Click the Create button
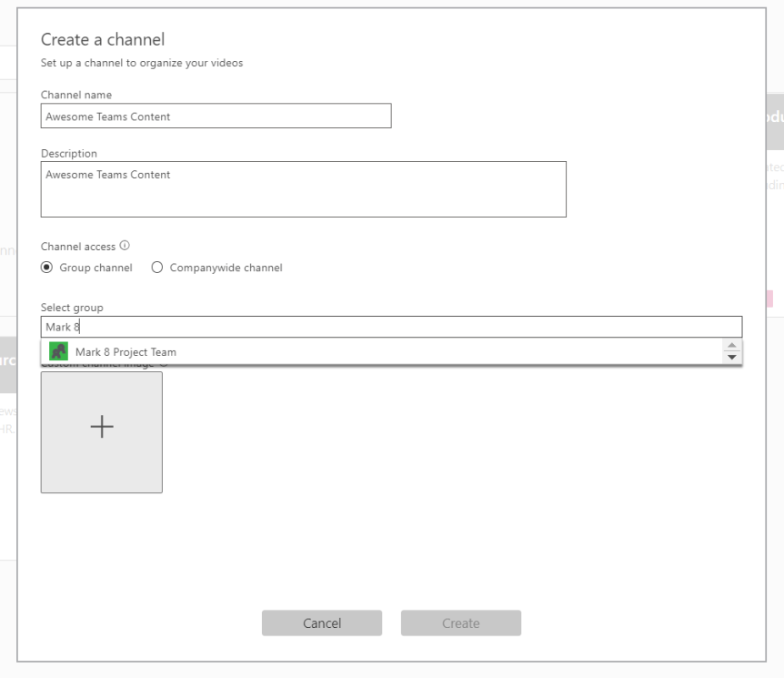Image resolution: width=784 pixels, height=678 pixels. [x=460, y=623]
